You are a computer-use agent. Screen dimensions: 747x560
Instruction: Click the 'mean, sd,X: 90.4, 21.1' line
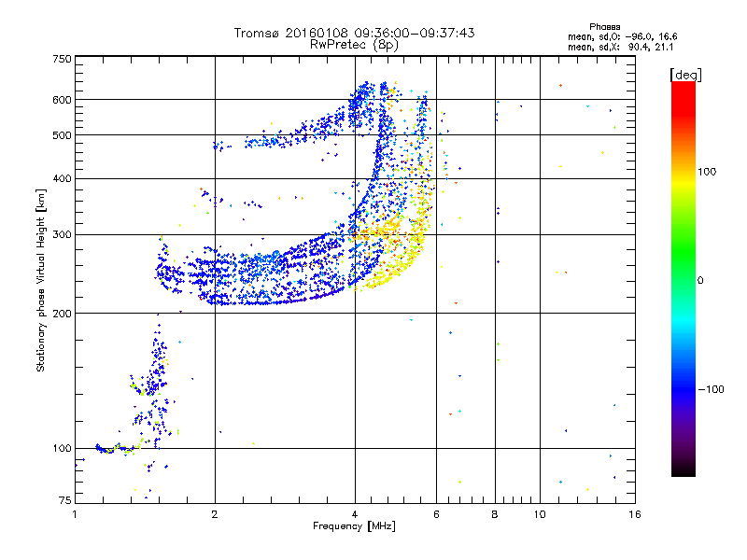tap(620, 47)
